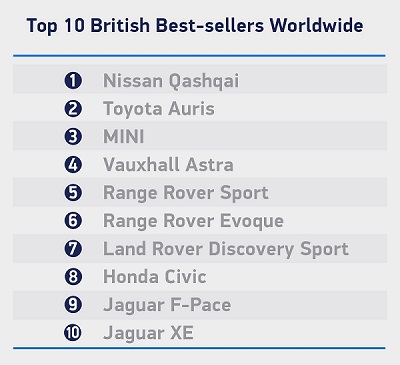Click the number 8 circle badge

pos(73,277)
